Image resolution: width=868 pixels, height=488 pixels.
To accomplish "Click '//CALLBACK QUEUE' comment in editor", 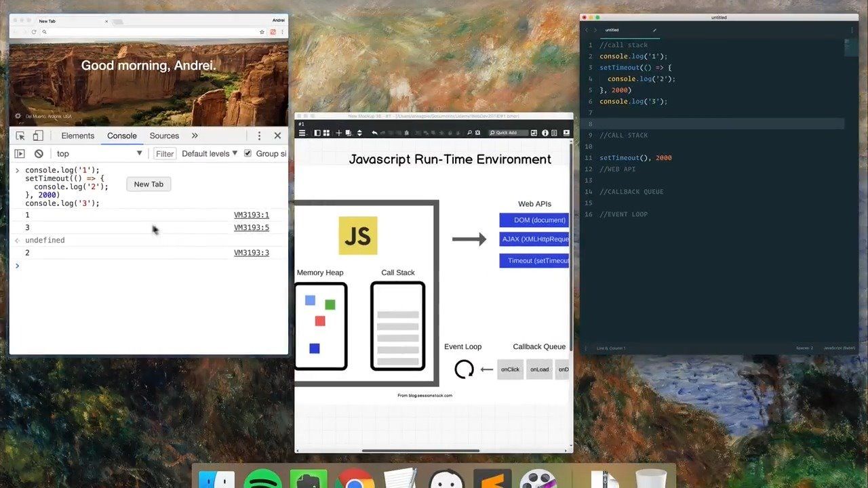I will pos(631,192).
